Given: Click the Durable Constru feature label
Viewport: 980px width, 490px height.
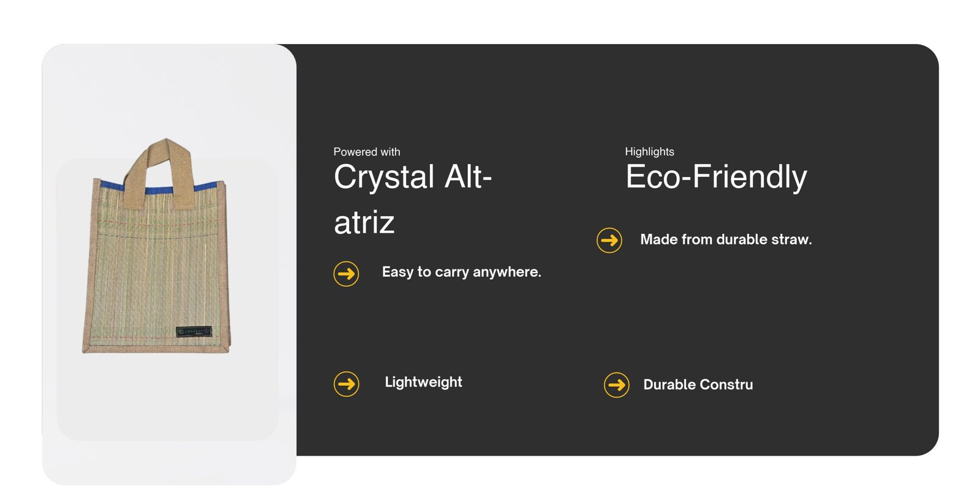Looking at the screenshot, I should pos(698,385).
